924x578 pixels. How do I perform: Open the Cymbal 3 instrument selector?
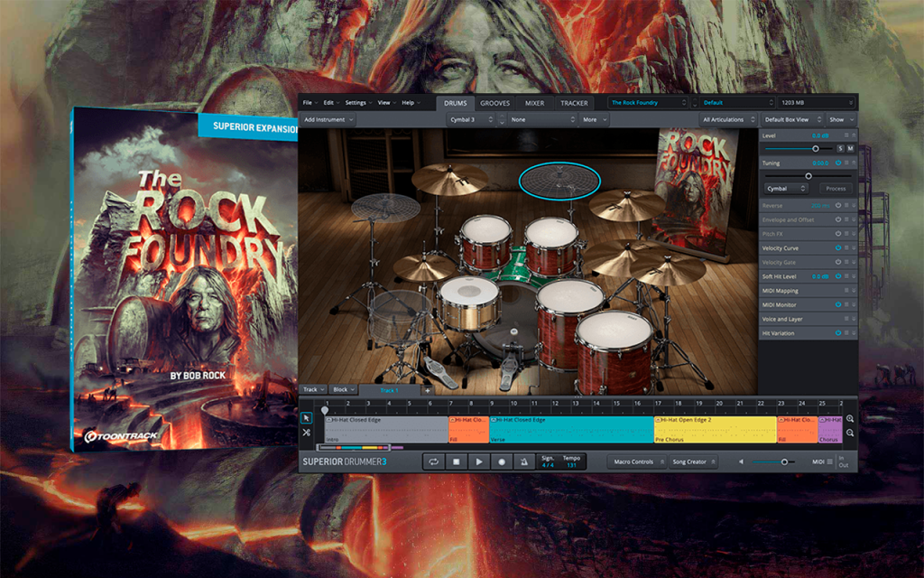coord(471,120)
